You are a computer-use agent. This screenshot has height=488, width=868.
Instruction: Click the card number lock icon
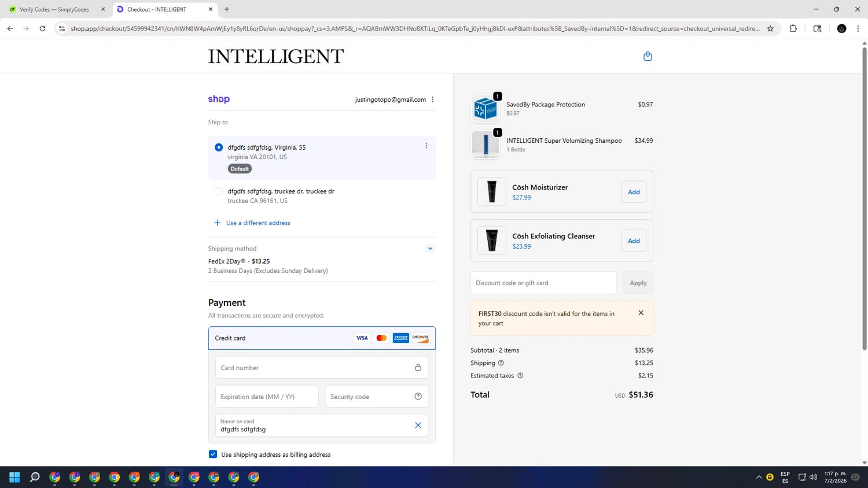pyautogui.click(x=418, y=368)
